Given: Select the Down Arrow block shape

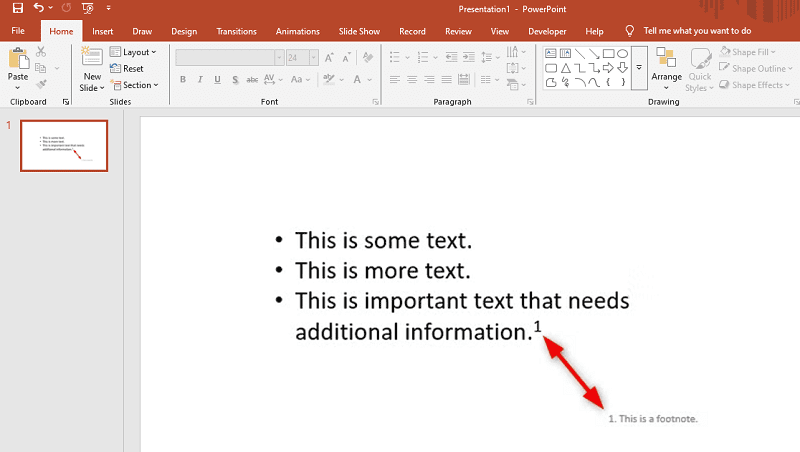Looking at the screenshot, I should 622,67.
